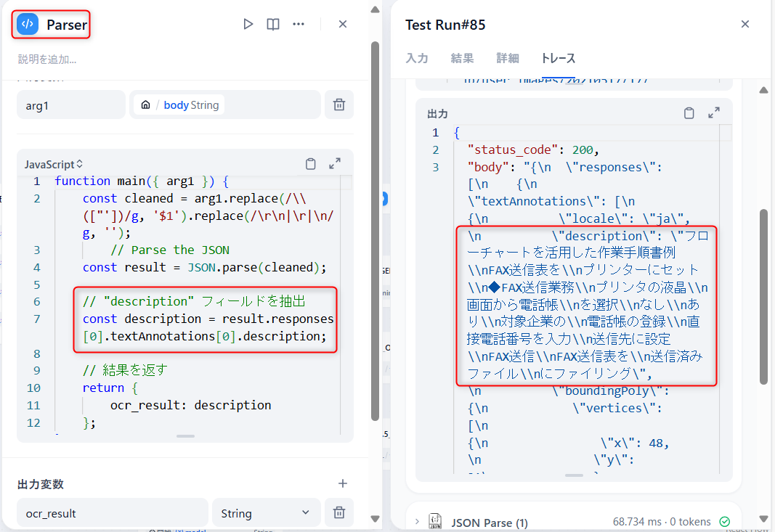
Task: Click the "status_code": 200 output line
Action: coord(533,150)
